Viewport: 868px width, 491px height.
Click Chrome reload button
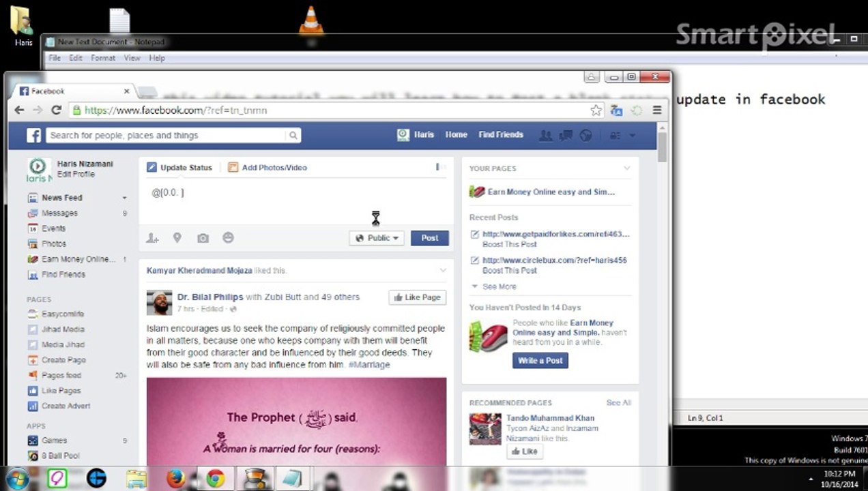[57, 110]
